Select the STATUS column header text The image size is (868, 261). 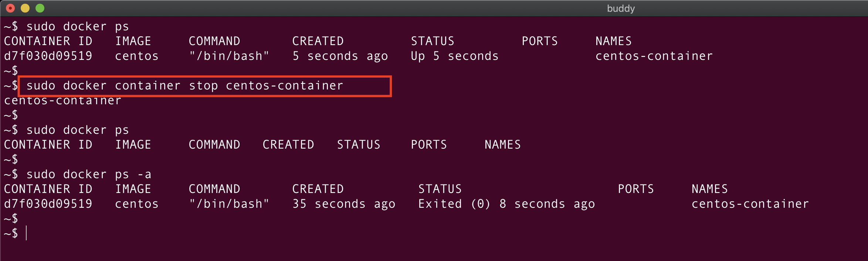[x=433, y=41]
